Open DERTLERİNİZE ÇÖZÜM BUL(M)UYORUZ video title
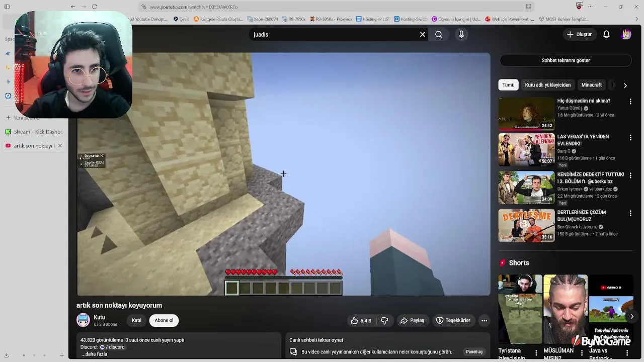The image size is (644, 362). point(581,216)
